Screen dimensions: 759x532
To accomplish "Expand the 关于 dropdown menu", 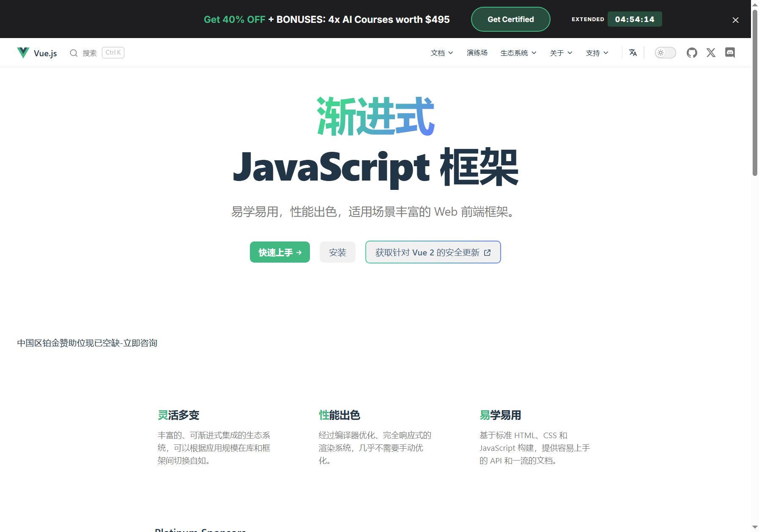I will 561,53.
